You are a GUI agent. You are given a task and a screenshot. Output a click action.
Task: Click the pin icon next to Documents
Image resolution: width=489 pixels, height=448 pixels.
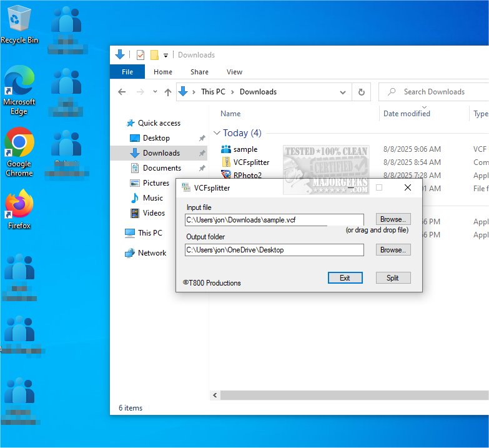click(x=202, y=168)
